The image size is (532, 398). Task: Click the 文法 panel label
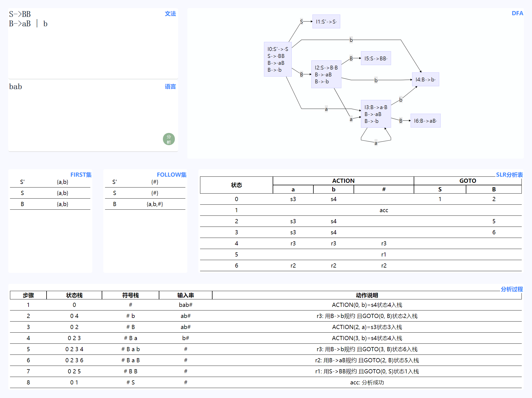[x=170, y=14]
